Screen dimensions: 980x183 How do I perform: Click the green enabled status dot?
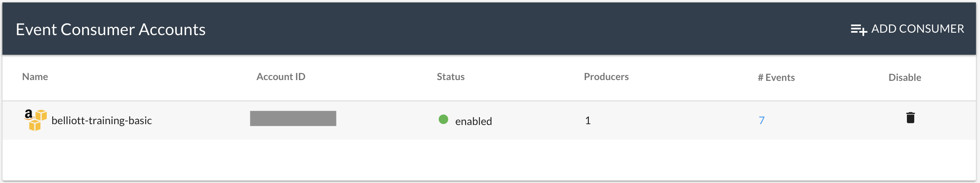pyautogui.click(x=443, y=119)
